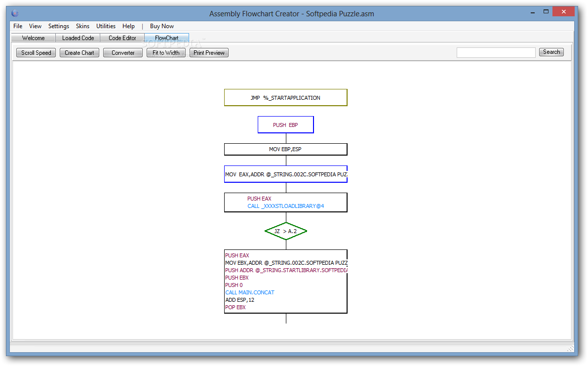
Task: Click the CALL MAIN.CONCAT line
Action: click(x=250, y=292)
